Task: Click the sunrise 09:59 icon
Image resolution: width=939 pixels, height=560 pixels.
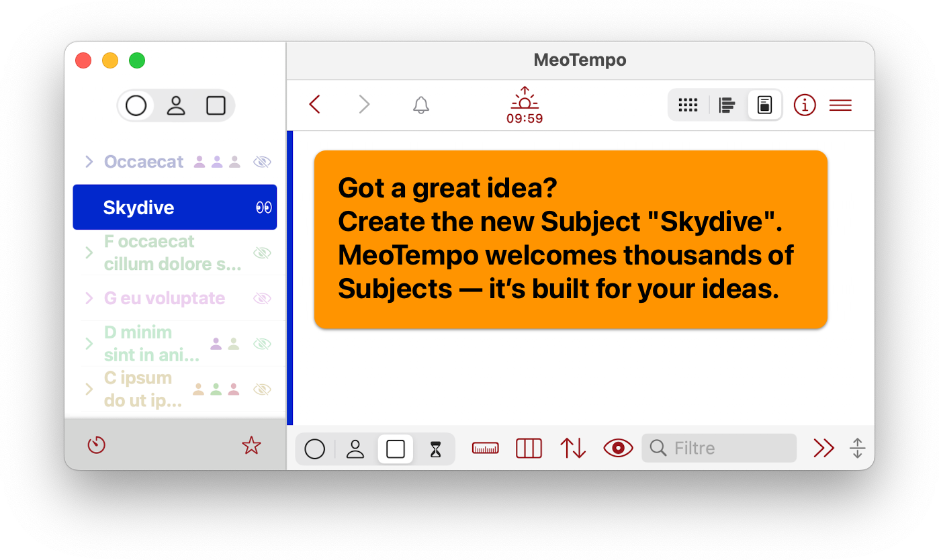Action: point(525,105)
